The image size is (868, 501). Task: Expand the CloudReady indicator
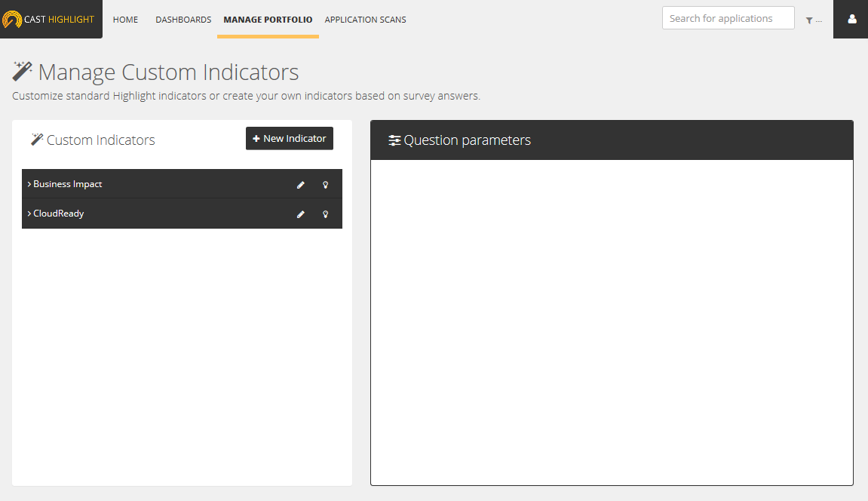[x=58, y=214]
